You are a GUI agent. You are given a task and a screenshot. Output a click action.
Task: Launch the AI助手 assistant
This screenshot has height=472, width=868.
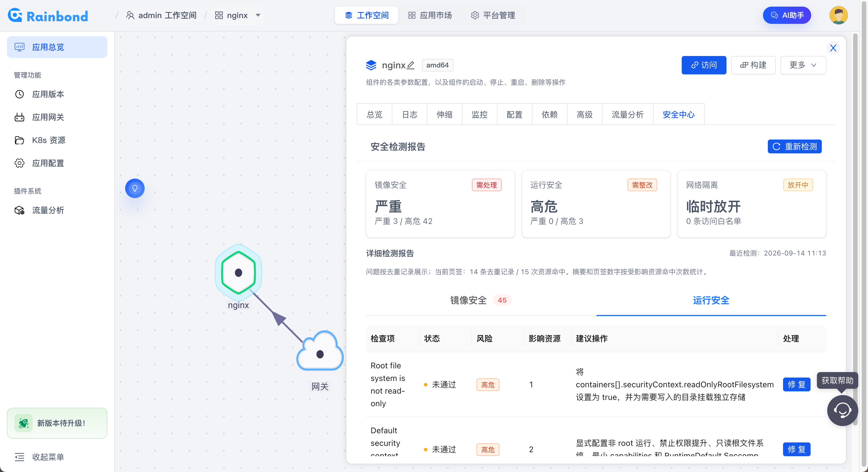[786, 16]
